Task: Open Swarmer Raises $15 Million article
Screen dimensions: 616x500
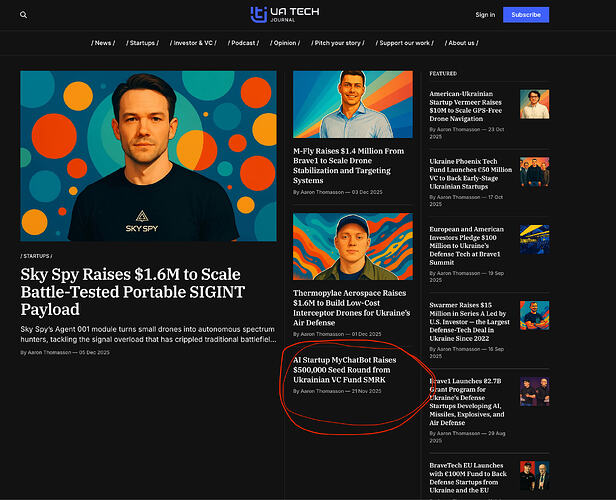Action: pos(469,321)
